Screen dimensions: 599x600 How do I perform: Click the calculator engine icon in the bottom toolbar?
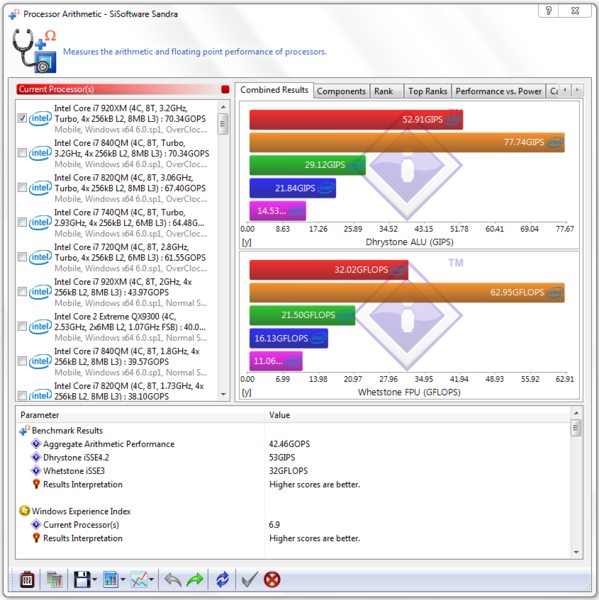27,579
